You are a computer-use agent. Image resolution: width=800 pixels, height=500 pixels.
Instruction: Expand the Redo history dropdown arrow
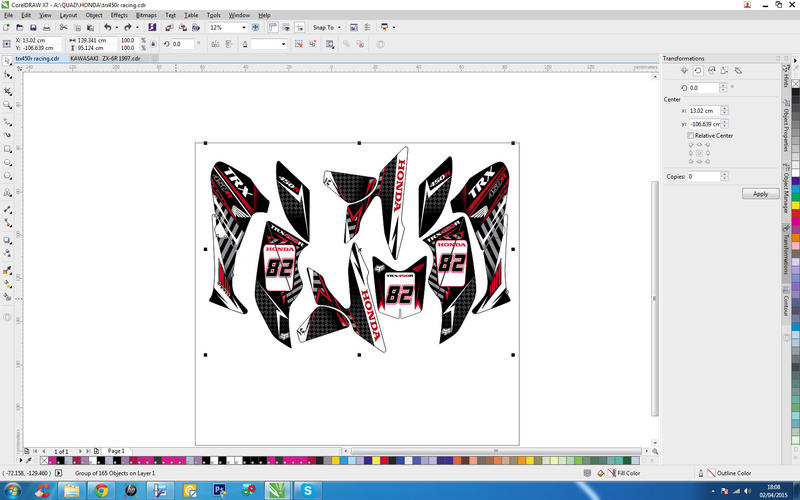(137, 28)
